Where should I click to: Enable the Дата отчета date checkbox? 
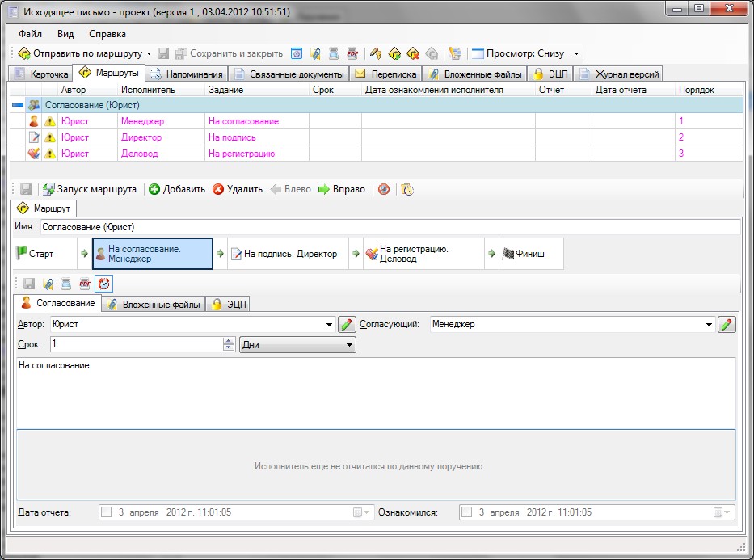point(106,512)
